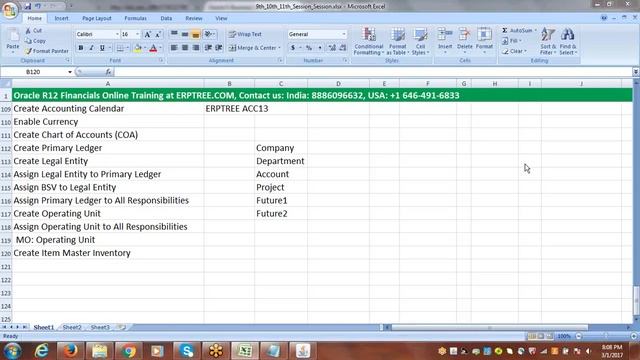The image size is (640, 360).
Task: Open Cell Styles gallery
Action: click(420, 41)
